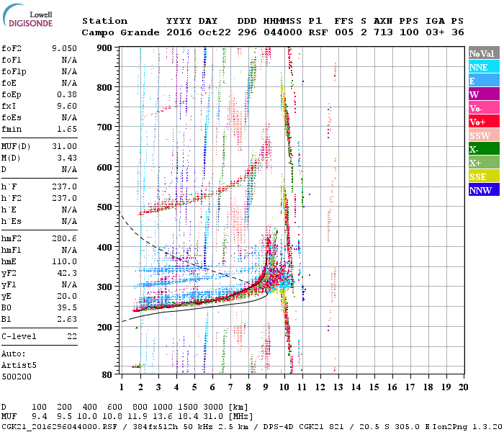Click the 500 km height axis label
This screenshot has height=432, width=504.
point(104,207)
